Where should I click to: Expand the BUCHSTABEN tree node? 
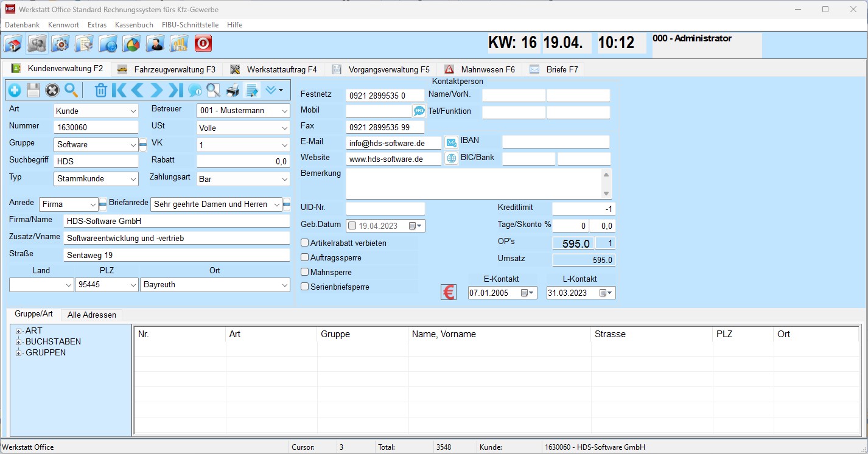click(19, 342)
